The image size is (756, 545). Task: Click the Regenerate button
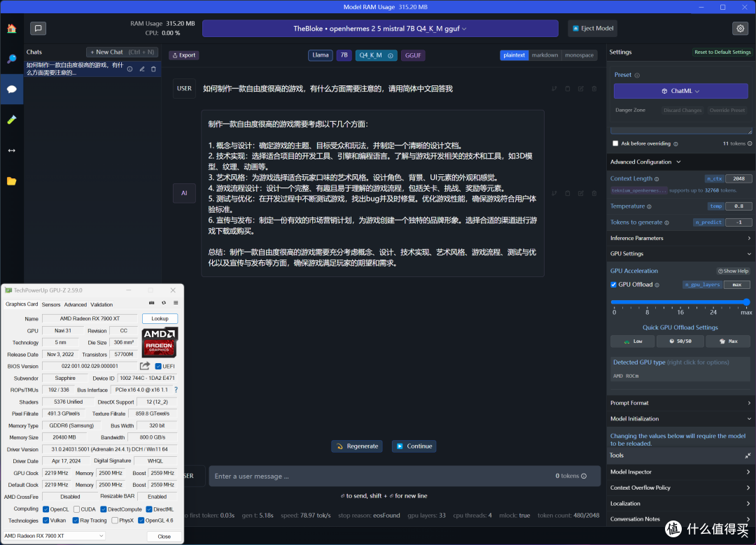point(357,446)
